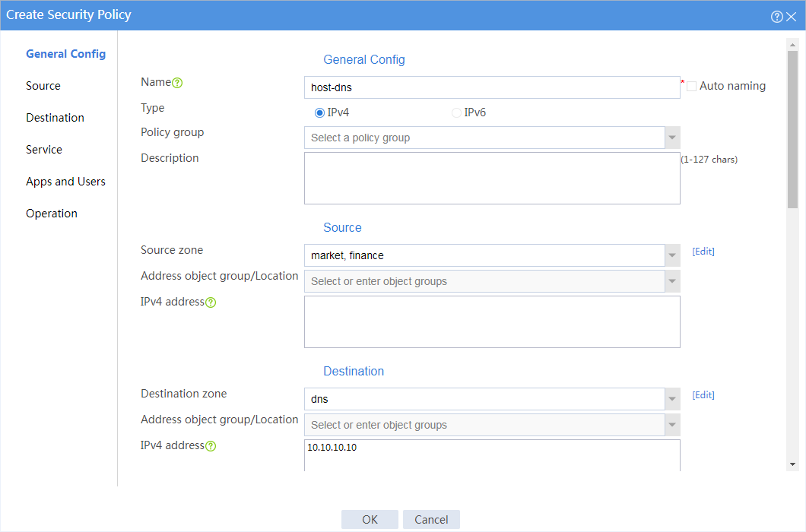The width and height of the screenshot is (806, 532).
Task: Jump to Source section in sidebar
Action: click(43, 86)
